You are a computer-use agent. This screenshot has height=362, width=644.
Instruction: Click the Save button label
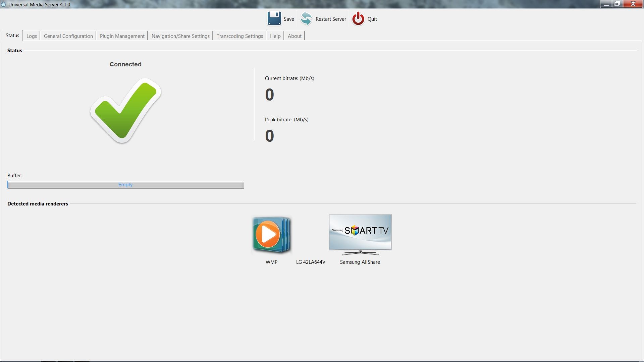click(289, 19)
